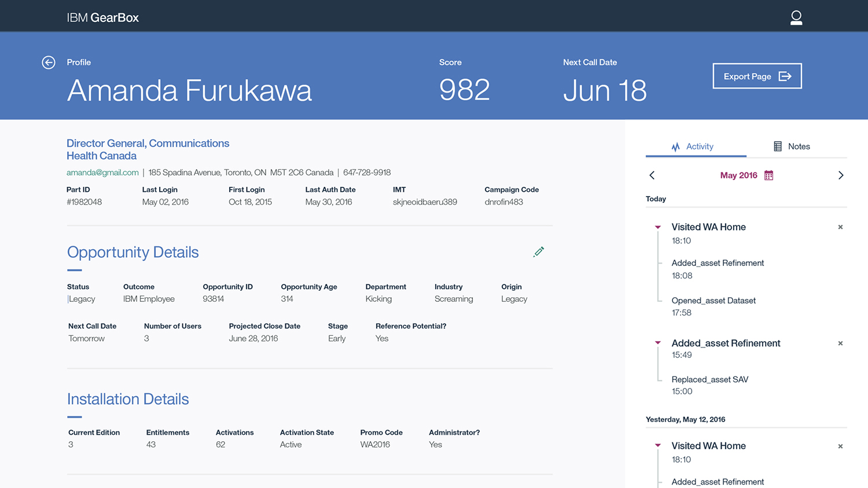Click the Jun 18 next call date
The width and height of the screenshot is (868, 488).
[605, 90]
